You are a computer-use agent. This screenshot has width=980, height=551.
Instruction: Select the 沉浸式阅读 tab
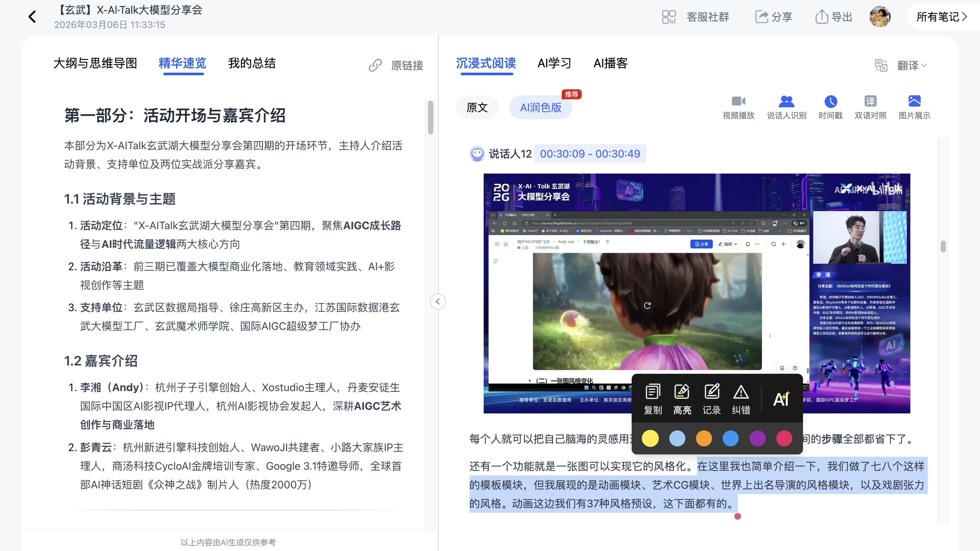(x=486, y=63)
